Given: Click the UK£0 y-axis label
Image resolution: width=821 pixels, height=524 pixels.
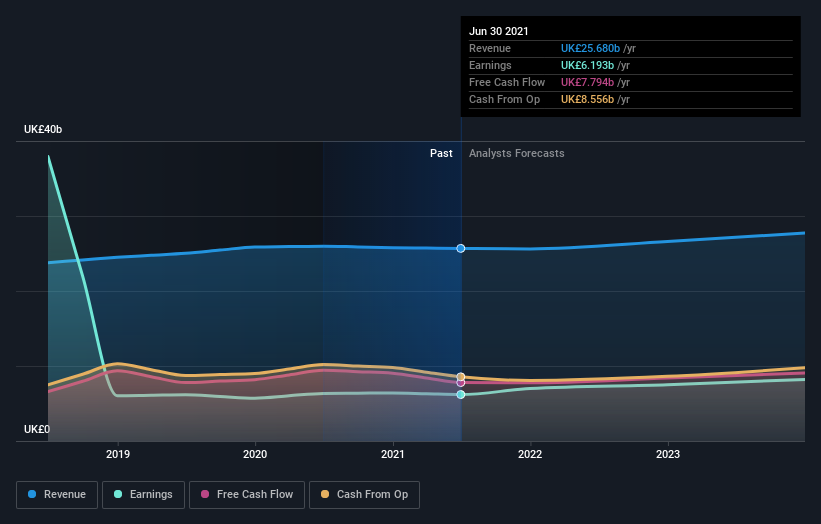Looking at the screenshot, I should (x=37, y=430).
